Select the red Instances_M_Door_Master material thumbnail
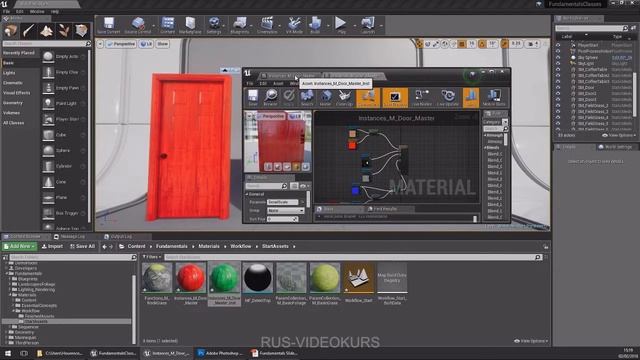Screen dimensions: 640x360 191,278
